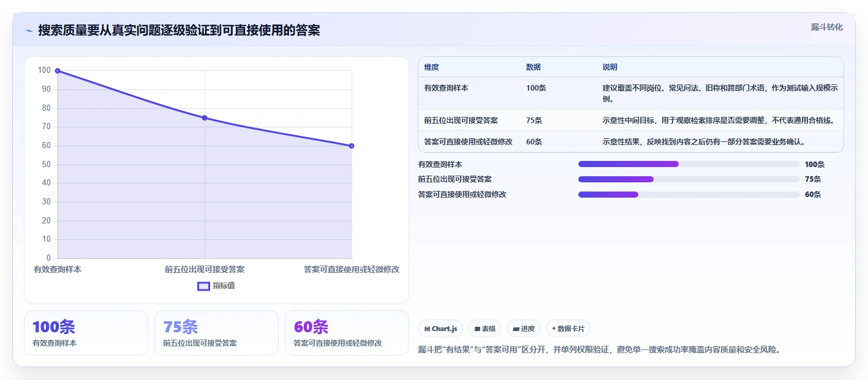Image resolution: width=868 pixels, height=380 pixels.
Task: Click the description starting 示意性结果
Action: coord(703,142)
